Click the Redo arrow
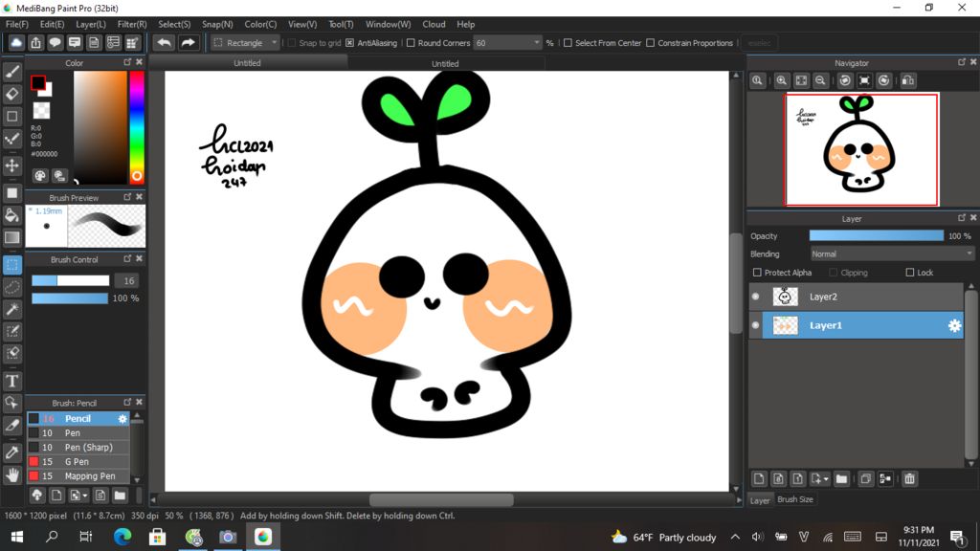The height and width of the screenshot is (551, 980). [188, 42]
